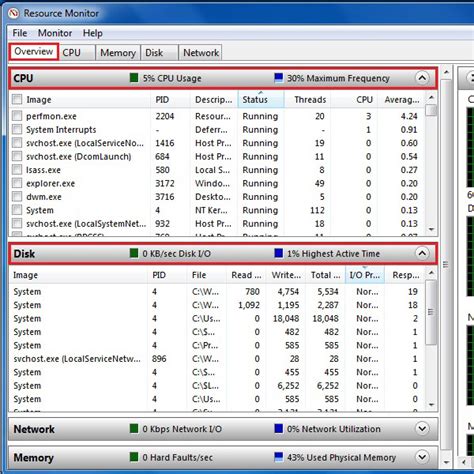Check the perfmon.exe process checkbox
Image resolution: width=474 pixels, height=474 pixels.
17,116
